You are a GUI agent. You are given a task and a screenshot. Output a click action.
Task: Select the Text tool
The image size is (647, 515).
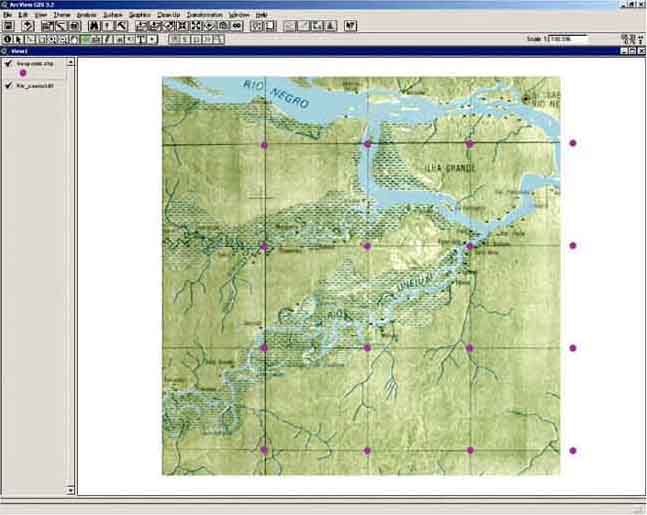[141, 39]
